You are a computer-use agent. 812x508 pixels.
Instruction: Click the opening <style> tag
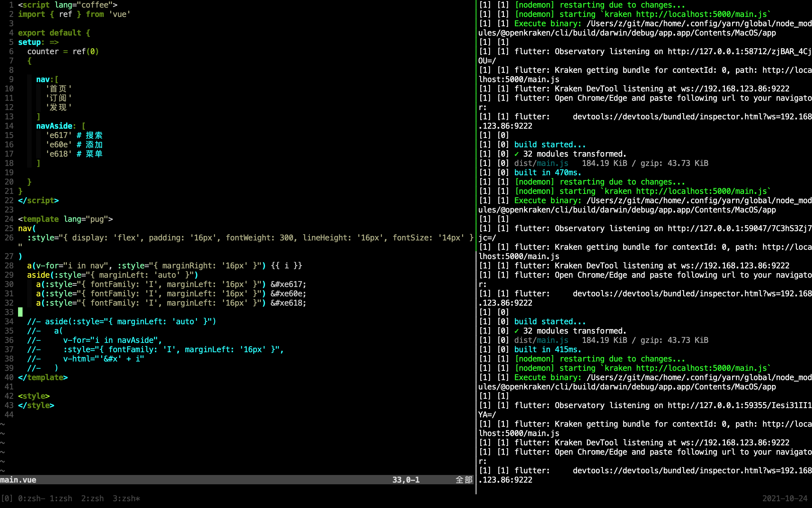[x=34, y=396]
